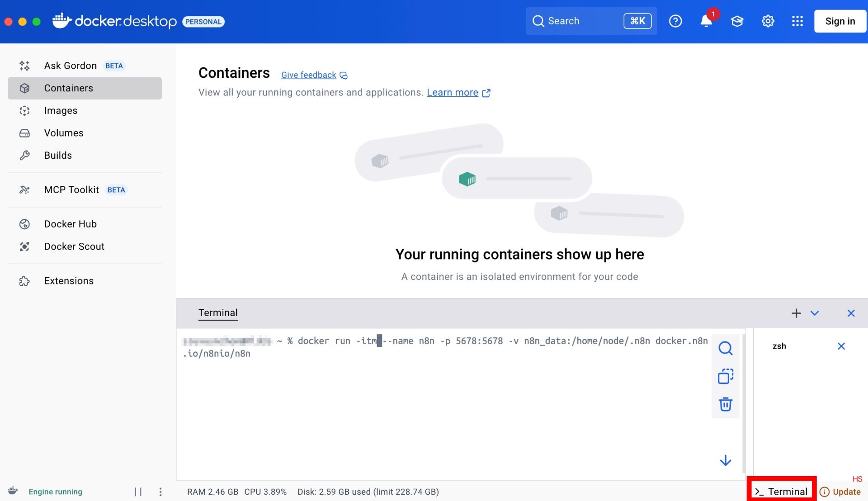The width and height of the screenshot is (868, 501).
Task: Select the Terminal tab in panel
Action: click(218, 313)
